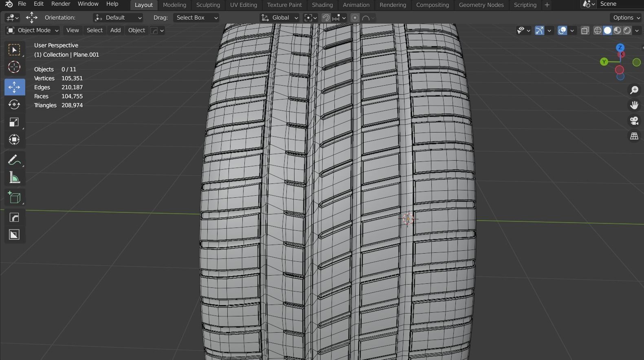Click the zoom viewport magnifier icon
The width and height of the screenshot is (644, 360).
tap(634, 90)
